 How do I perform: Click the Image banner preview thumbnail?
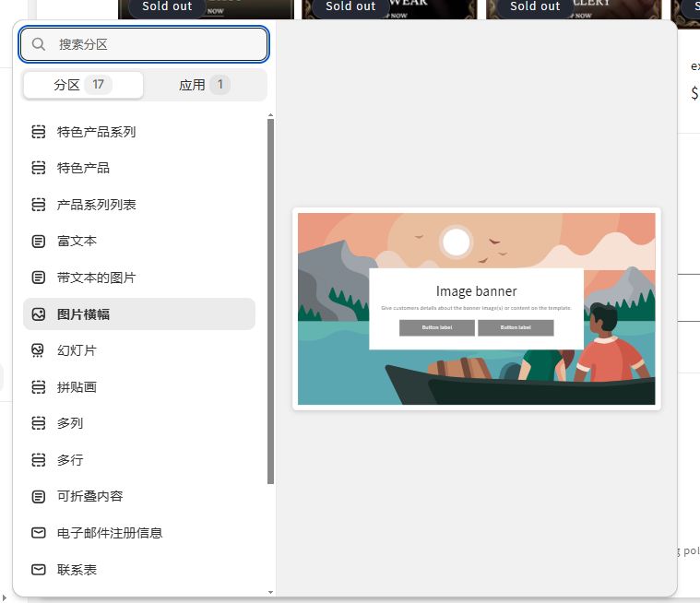(476, 309)
